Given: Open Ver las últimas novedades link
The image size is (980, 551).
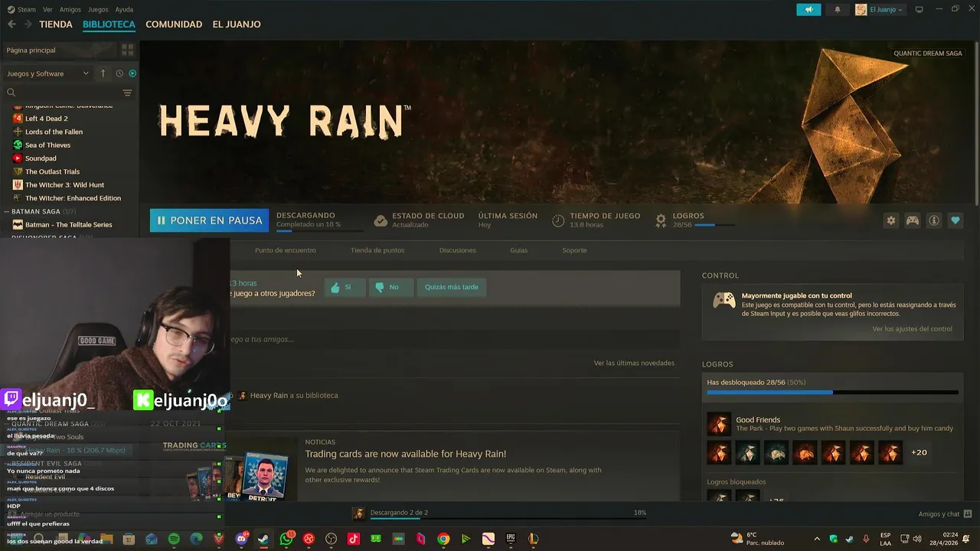Looking at the screenshot, I should pyautogui.click(x=634, y=363).
